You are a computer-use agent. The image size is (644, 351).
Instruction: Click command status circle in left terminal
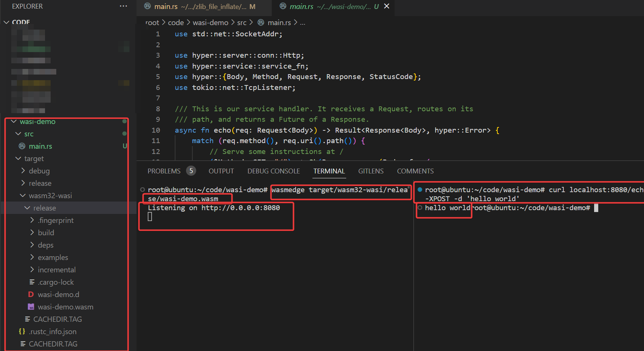[143, 190]
